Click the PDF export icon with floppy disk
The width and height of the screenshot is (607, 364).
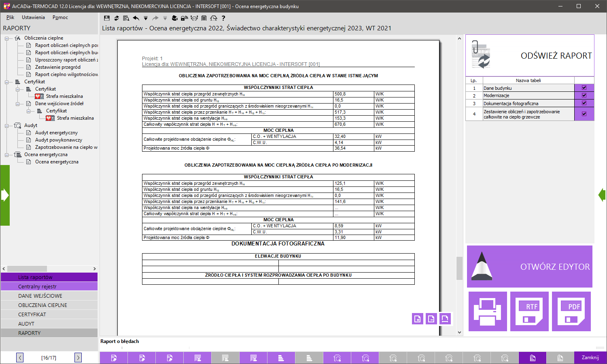point(571,311)
